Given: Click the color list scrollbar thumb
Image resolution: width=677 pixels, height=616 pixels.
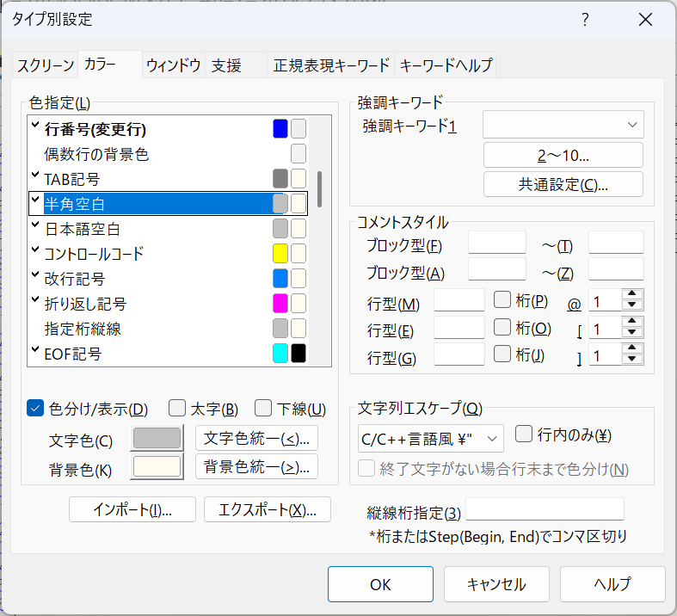Looking at the screenshot, I should [x=319, y=189].
